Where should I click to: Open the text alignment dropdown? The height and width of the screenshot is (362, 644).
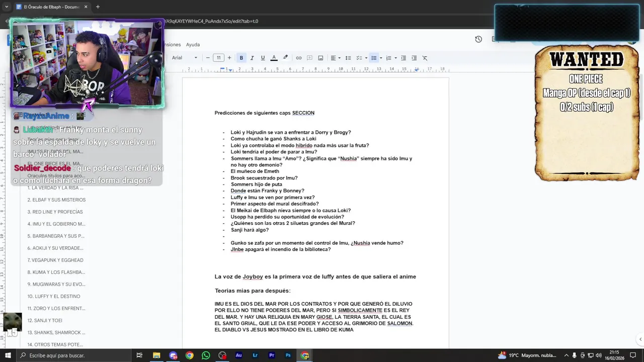[336, 58]
